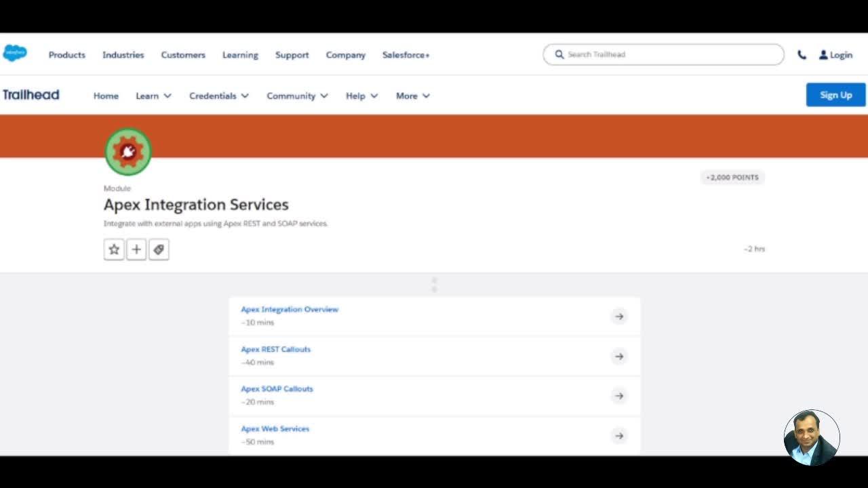Click the Apex Integration Services module badge
This screenshot has width=868, height=488.
point(128,152)
